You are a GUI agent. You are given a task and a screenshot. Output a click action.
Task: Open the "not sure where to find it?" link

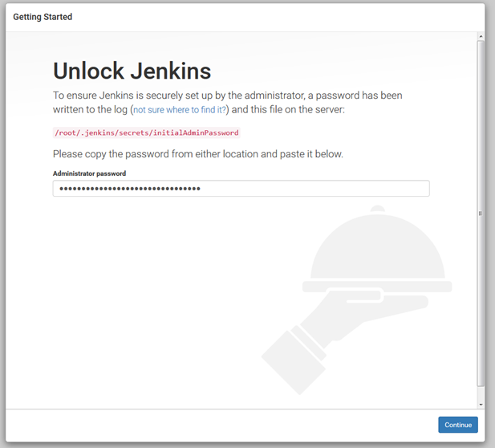pyautogui.click(x=180, y=110)
